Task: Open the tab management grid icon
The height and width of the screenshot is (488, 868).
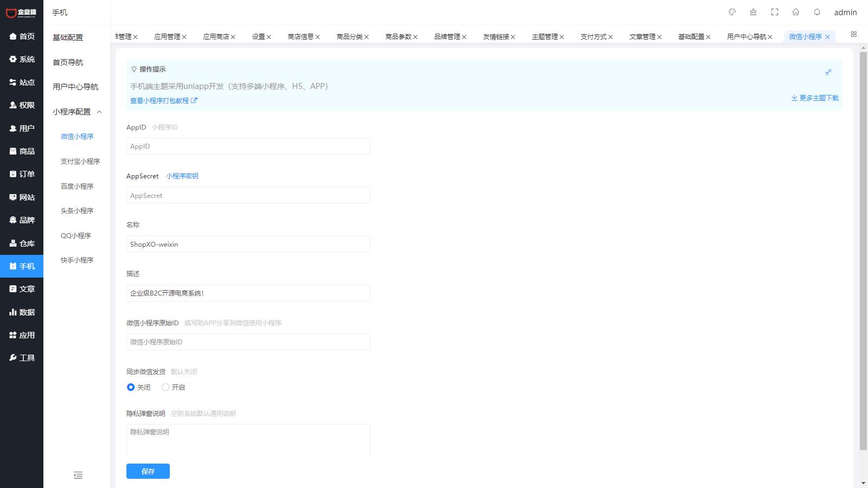Action: pos(853,34)
